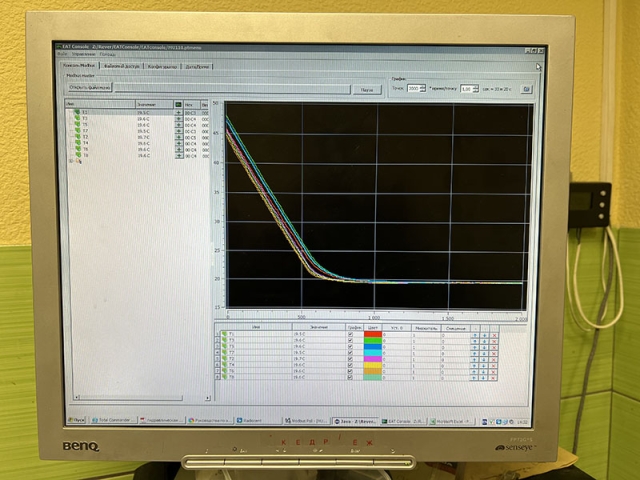This screenshot has height=480, width=640.
Task: Toggle graph checkbox in the fourth table row
Action: [349, 353]
